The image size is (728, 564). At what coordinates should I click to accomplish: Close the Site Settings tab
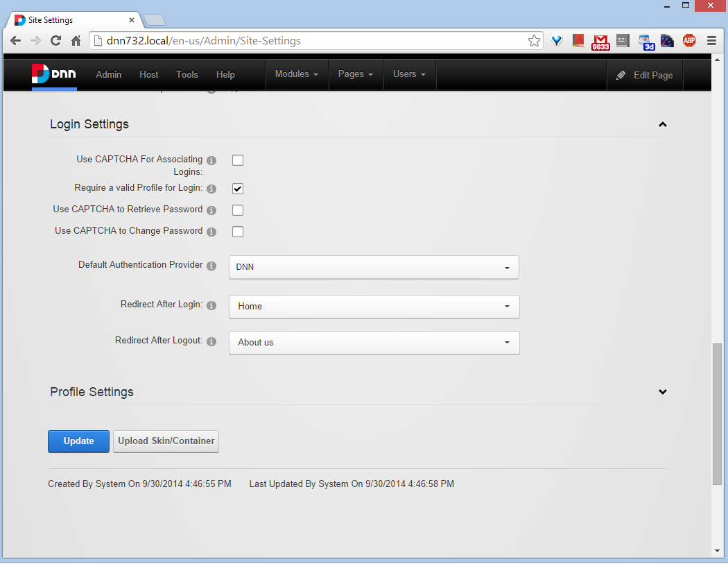[x=132, y=20]
